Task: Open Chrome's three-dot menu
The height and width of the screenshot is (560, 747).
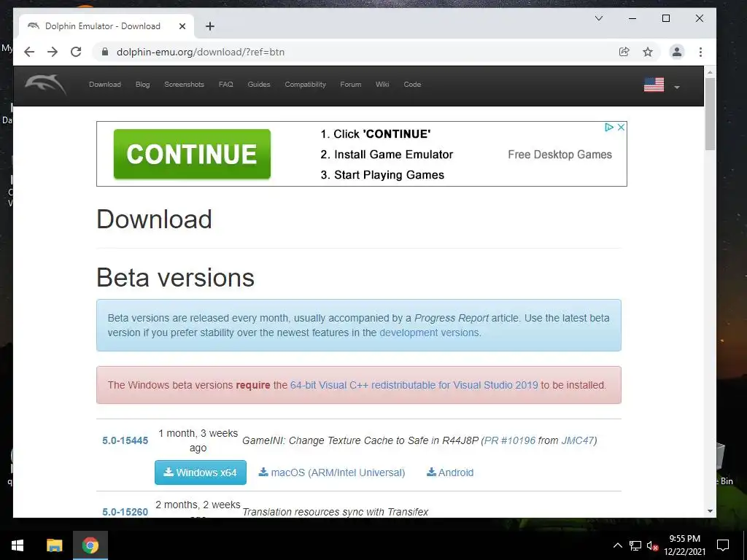Action: click(700, 52)
